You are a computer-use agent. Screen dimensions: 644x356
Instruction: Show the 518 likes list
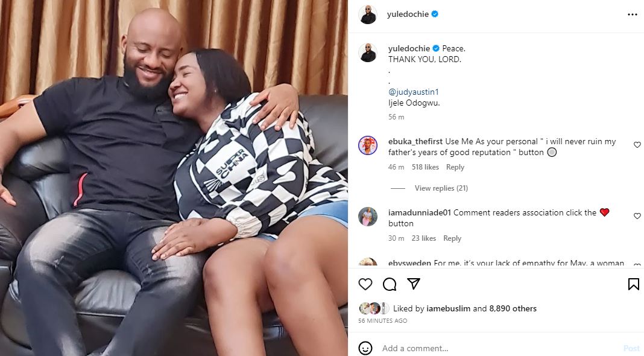pos(425,167)
